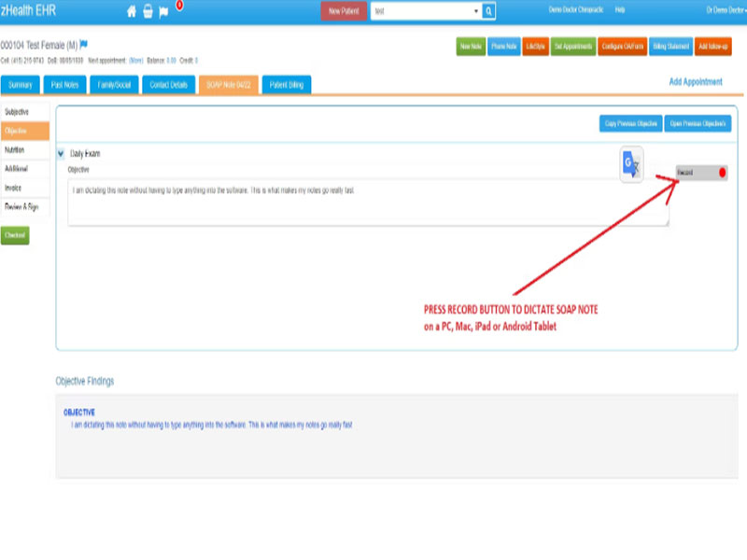Click the Billing Statement button
The height and width of the screenshot is (560, 747).
tap(670, 46)
